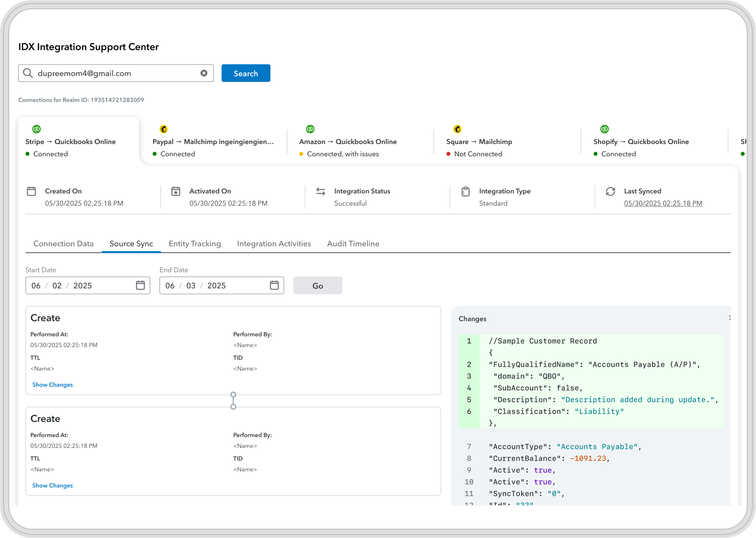Go to Integration Activities tab

274,244
